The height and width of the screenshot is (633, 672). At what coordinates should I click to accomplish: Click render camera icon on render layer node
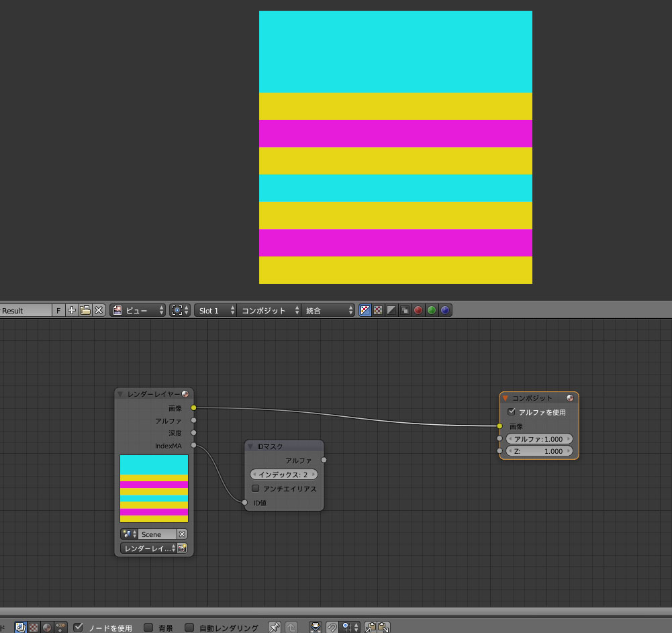click(x=182, y=548)
